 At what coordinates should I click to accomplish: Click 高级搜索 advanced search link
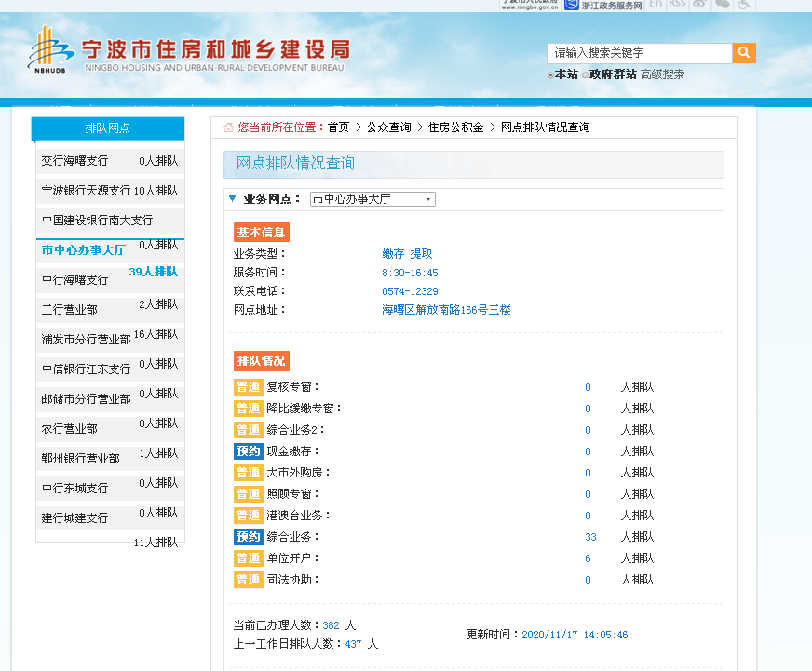tap(662, 74)
